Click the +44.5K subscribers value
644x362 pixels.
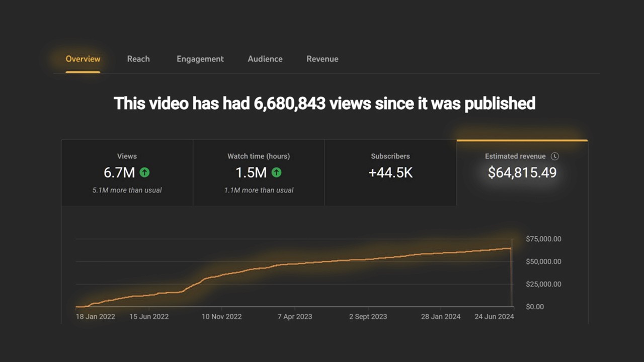click(390, 172)
